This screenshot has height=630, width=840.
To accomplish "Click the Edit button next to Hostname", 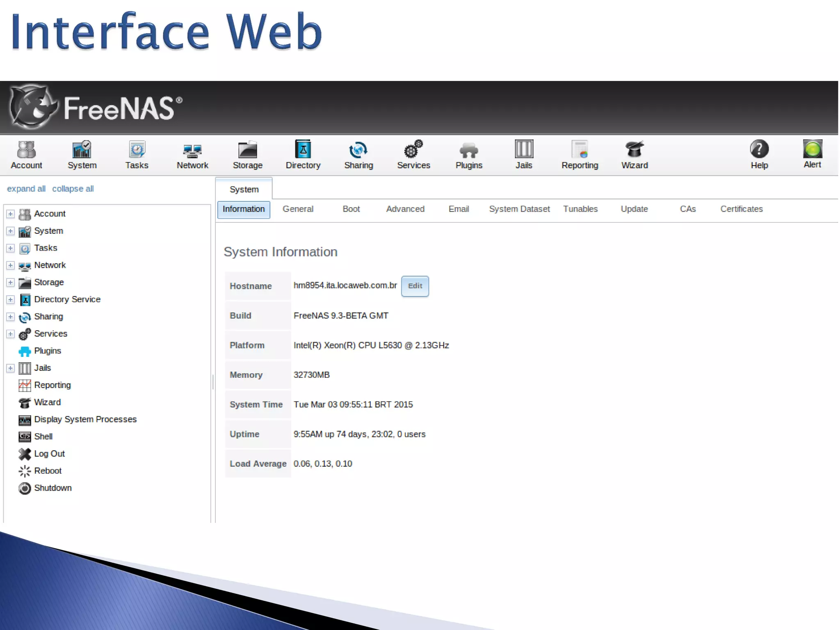I will 415,286.
